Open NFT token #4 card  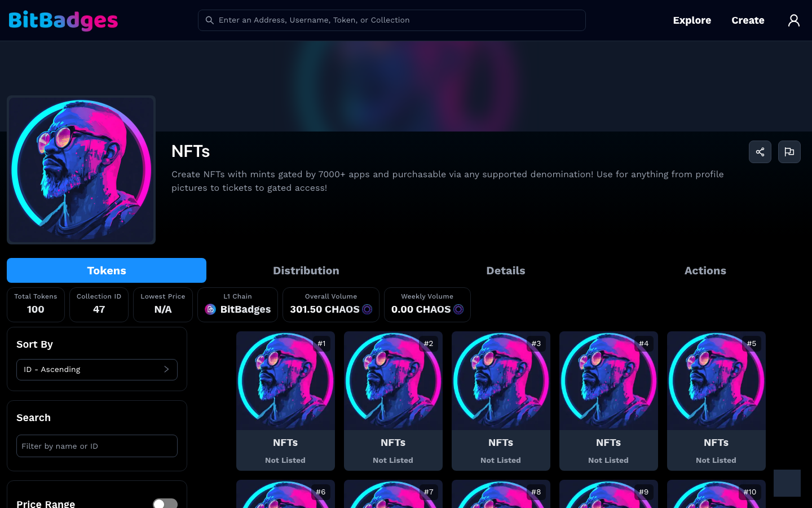(x=608, y=401)
